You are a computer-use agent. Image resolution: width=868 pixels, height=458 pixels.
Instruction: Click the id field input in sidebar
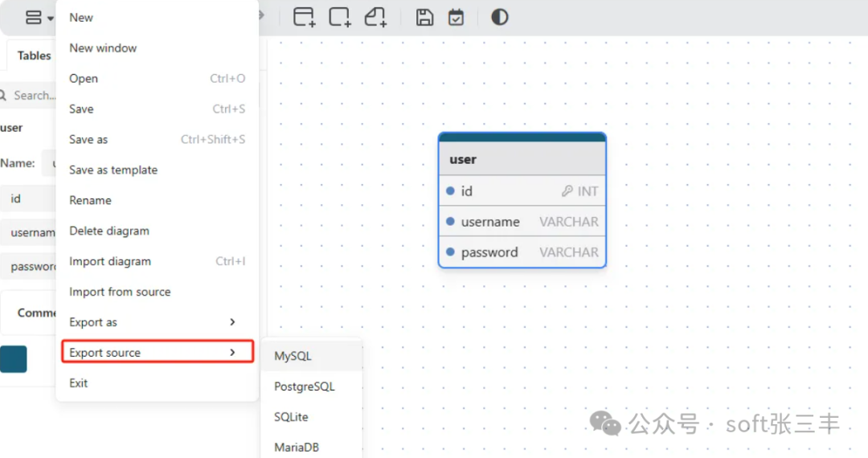[27, 198]
